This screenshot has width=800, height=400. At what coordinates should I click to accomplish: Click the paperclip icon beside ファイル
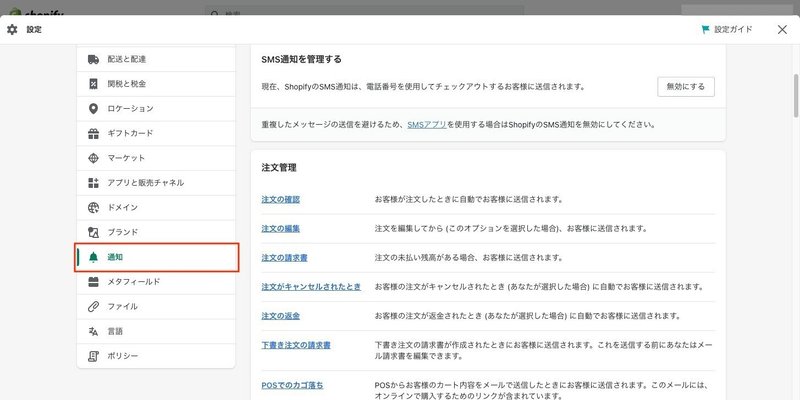93,307
